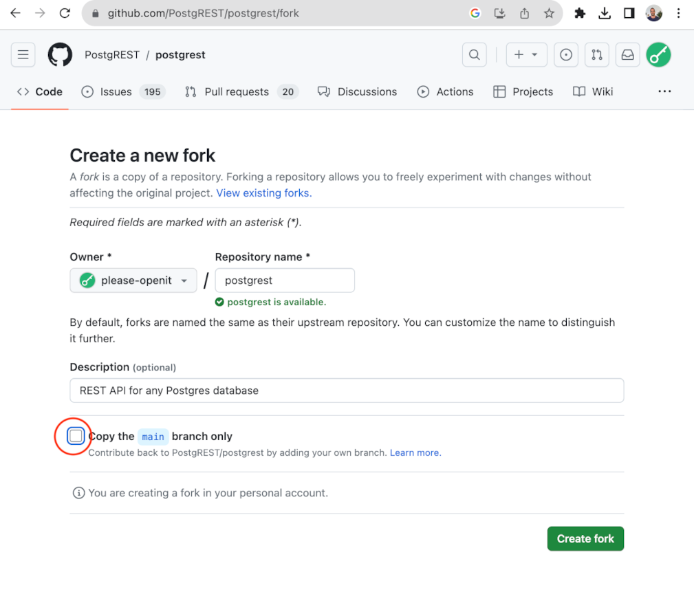Go to GitHub home via Octocat logo

(61, 55)
